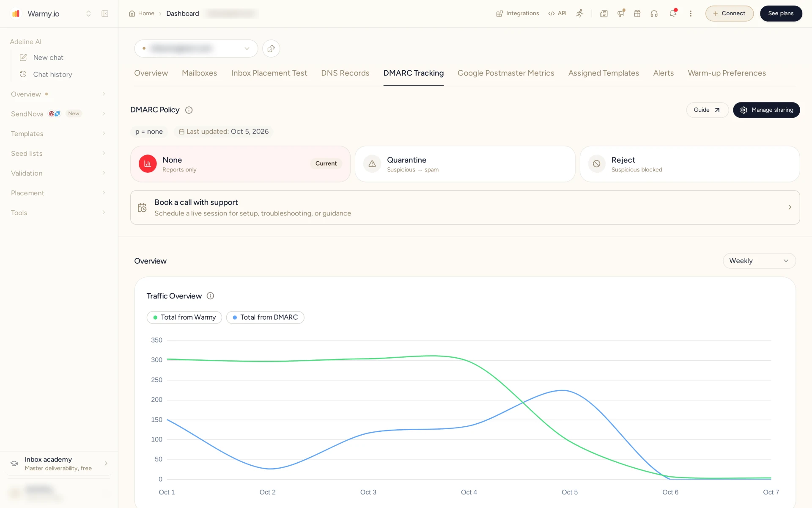Switch to Assigned Templates tab

click(604, 73)
